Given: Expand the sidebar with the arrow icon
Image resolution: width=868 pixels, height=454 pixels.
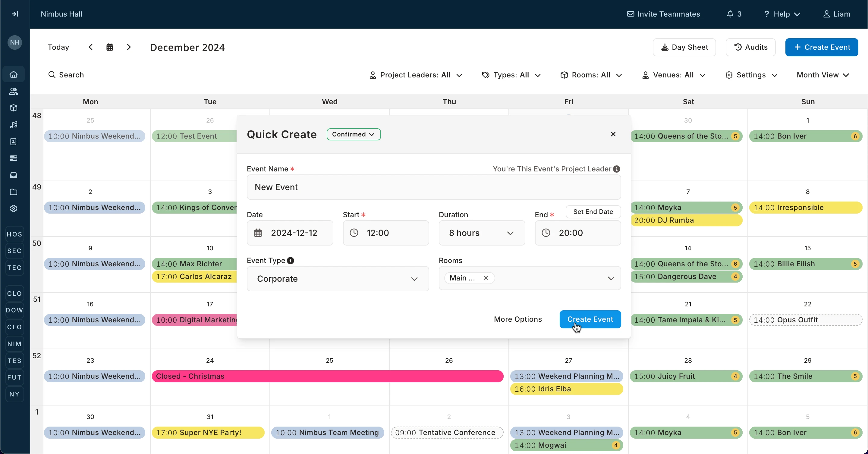Looking at the screenshot, I should pos(15,14).
